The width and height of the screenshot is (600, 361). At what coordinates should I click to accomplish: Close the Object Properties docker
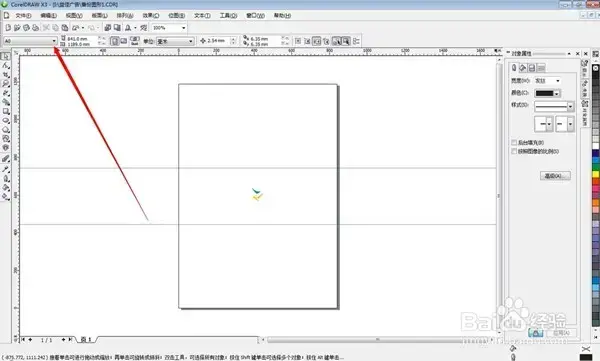pyautogui.click(x=578, y=54)
